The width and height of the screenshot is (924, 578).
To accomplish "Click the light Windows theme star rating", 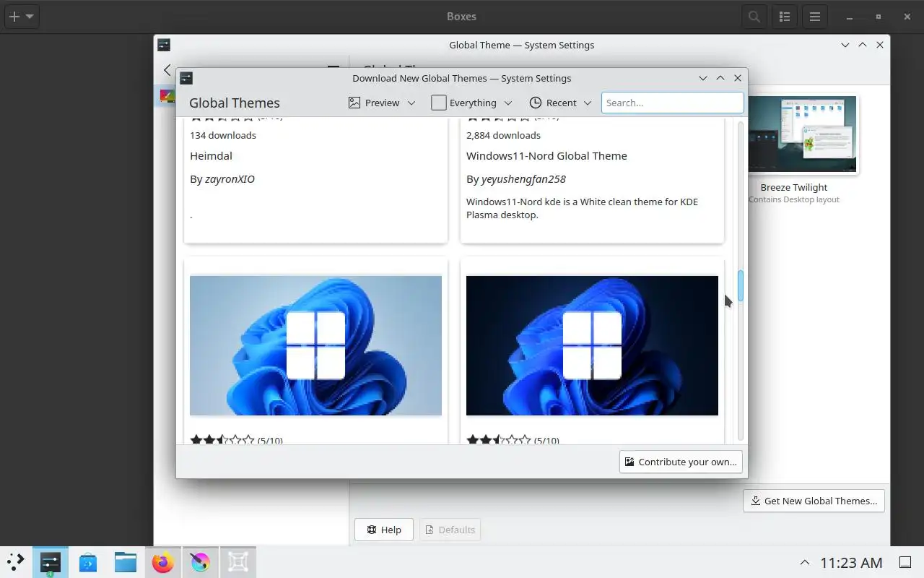I will tap(222, 439).
